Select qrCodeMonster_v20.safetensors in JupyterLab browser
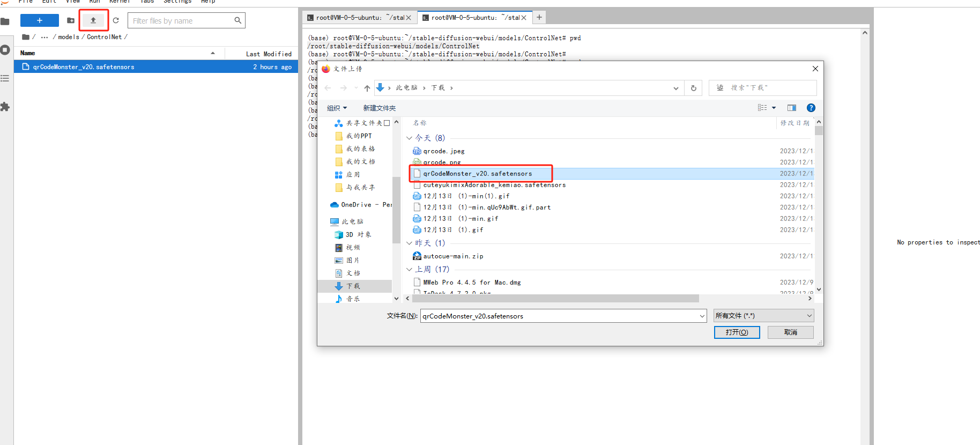This screenshot has width=980, height=445. point(156,67)
